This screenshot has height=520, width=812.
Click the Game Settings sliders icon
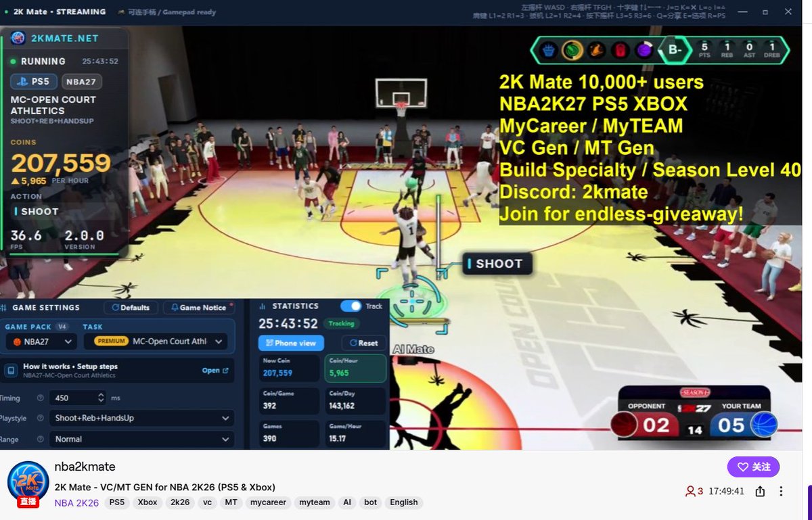tap(4, 308)
